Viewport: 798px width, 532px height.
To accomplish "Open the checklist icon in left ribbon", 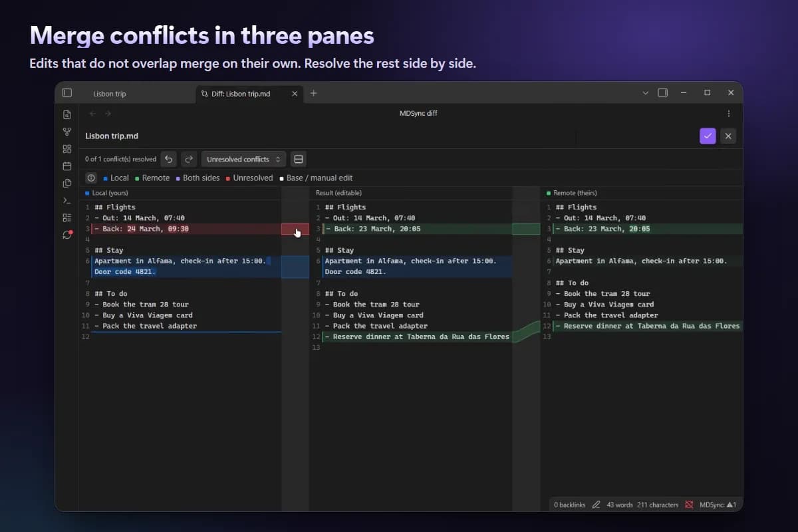I will [66, 217].
